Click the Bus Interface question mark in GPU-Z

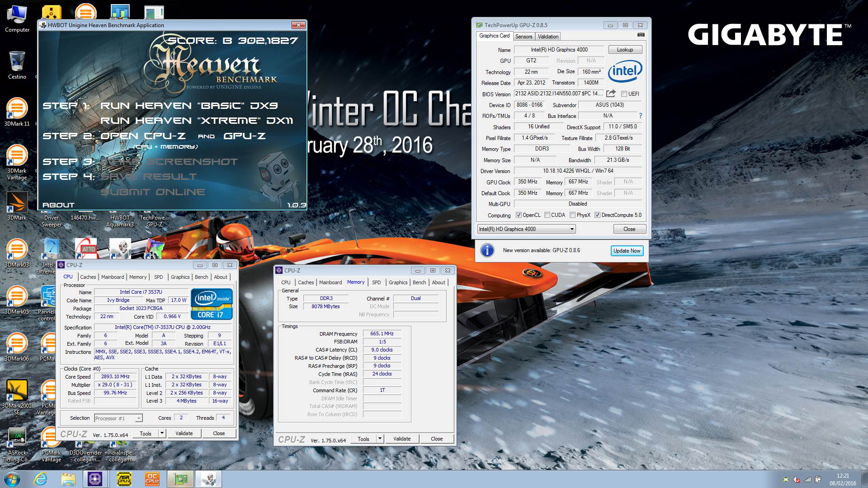coord(640,116)
